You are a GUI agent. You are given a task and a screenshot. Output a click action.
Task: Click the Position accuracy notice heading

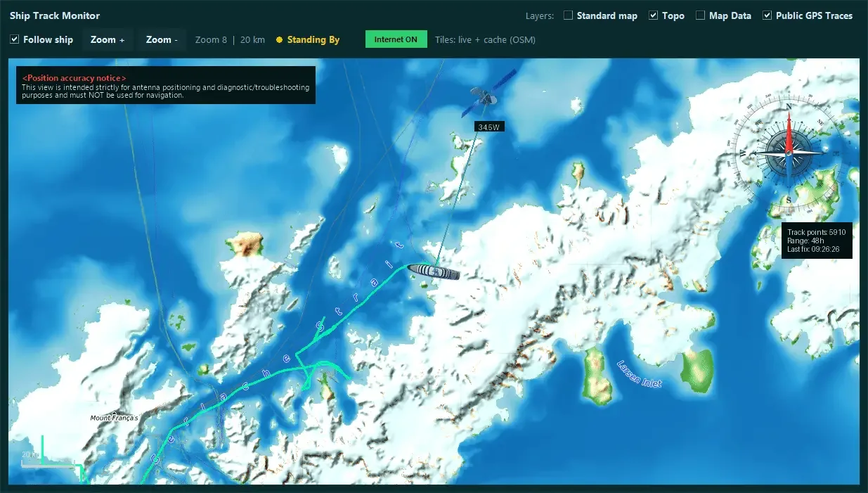pyautogui.click(x=75, y=77)
